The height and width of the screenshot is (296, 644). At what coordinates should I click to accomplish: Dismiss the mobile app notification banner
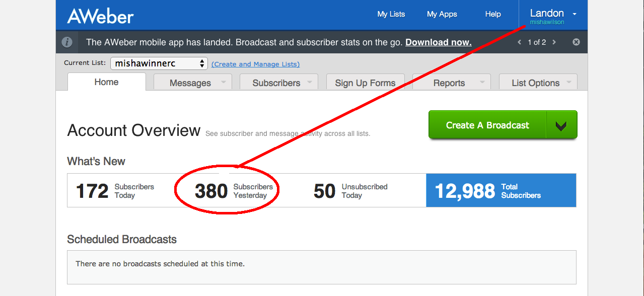point(576,42)
